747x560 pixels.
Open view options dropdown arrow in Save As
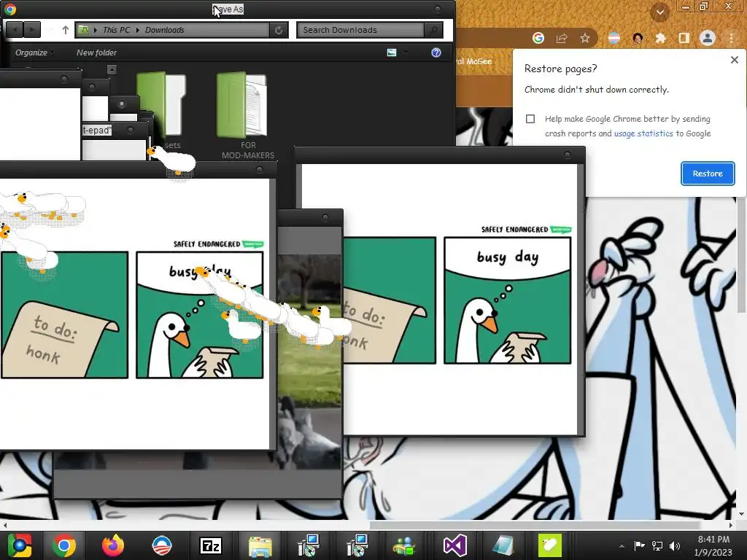pyautogui.click(x=406, y=52)
